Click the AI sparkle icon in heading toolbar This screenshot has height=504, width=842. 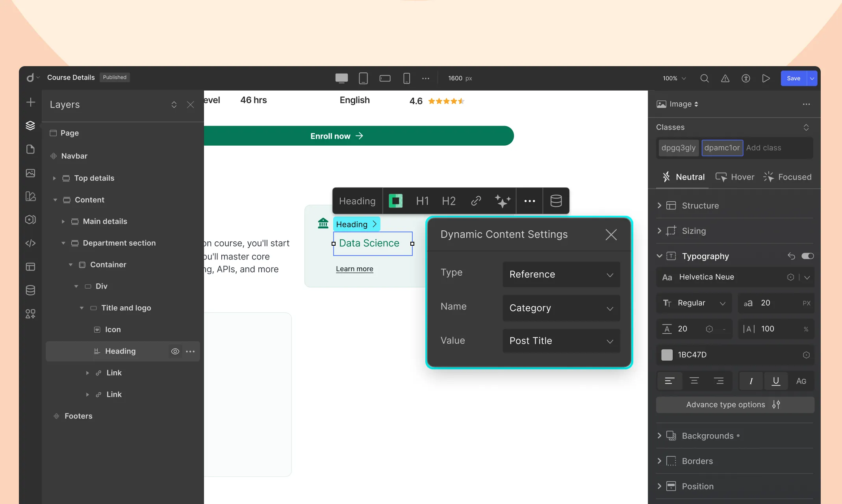click(x=503, y=201)
